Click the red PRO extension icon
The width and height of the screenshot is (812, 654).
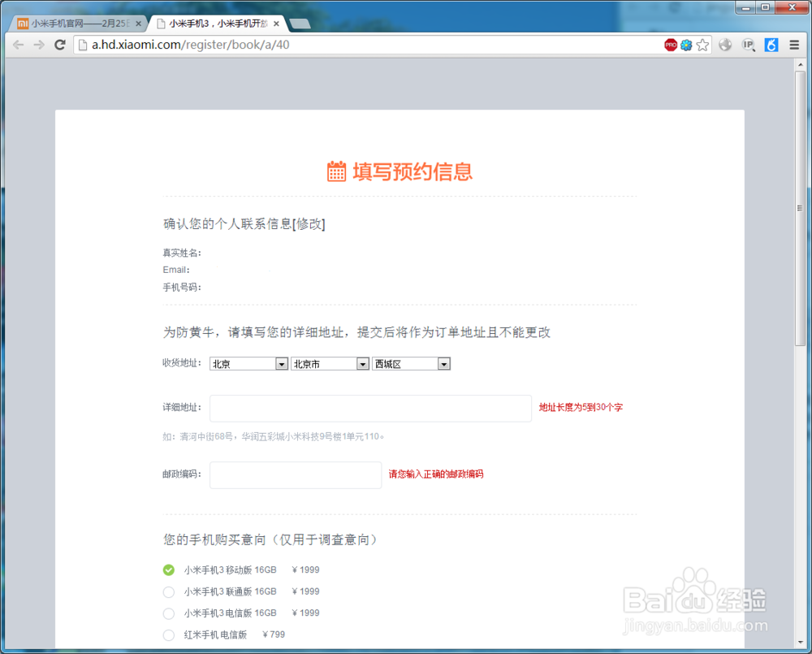click(671, 45)
